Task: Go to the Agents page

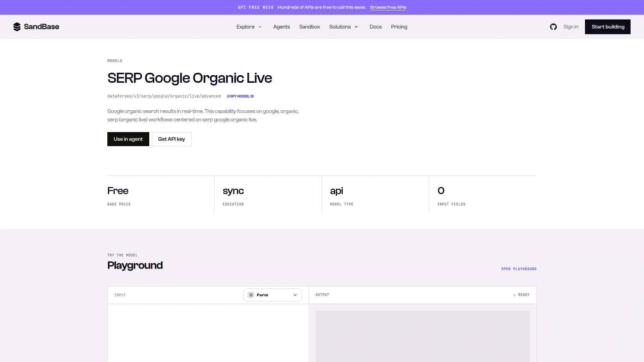Action: [x=281, y=27]
